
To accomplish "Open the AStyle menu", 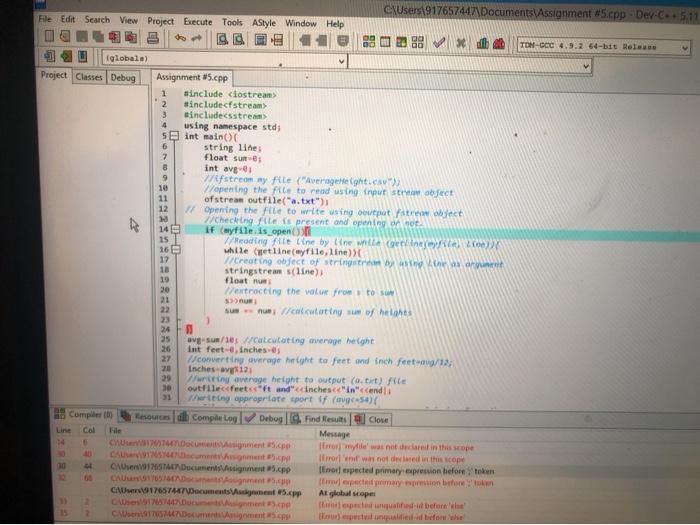I will (264, 23).
